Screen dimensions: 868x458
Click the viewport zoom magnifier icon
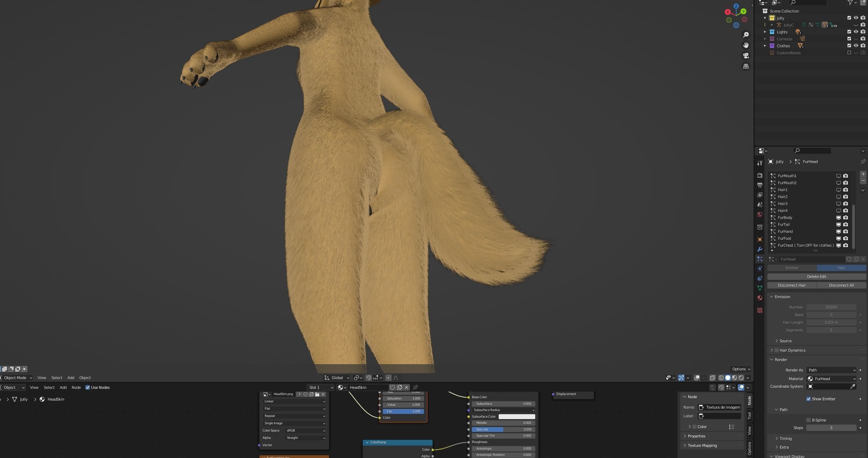[x=746, y=35]
